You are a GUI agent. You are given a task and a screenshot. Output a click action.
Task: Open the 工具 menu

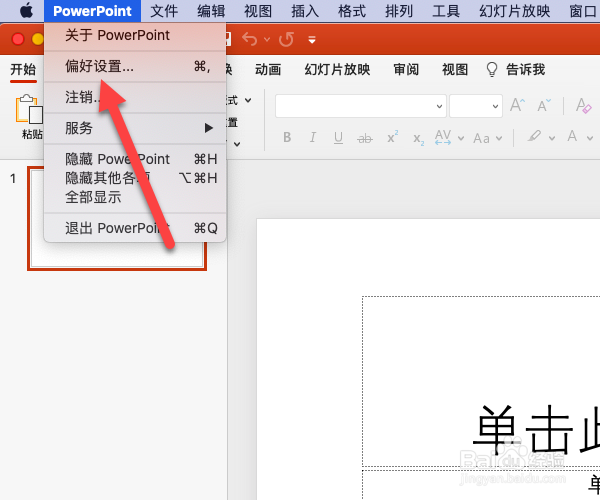click(x=446, y=11)
